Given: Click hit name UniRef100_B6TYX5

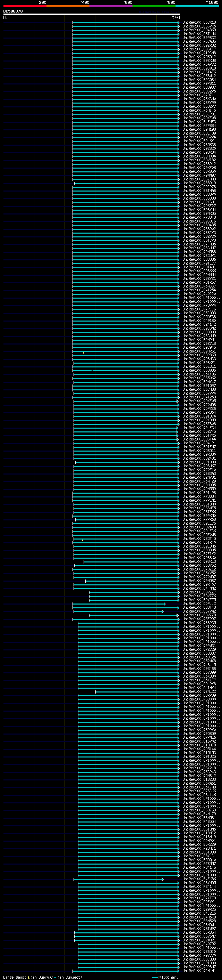Looking at the screenshot, I should 199,436.
